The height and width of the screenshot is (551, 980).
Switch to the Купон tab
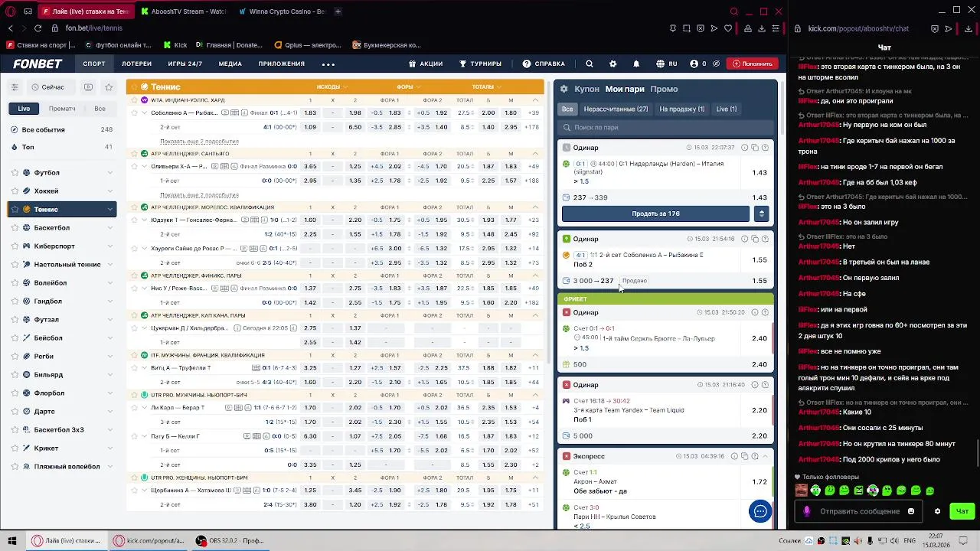tap(586, 89)
